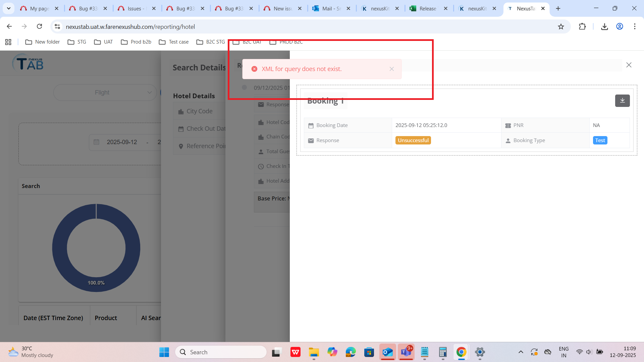The width and height of the screenshot is (644, 362).
Task: Switch to the New issue browser tab
Action: tap(282, 8)
